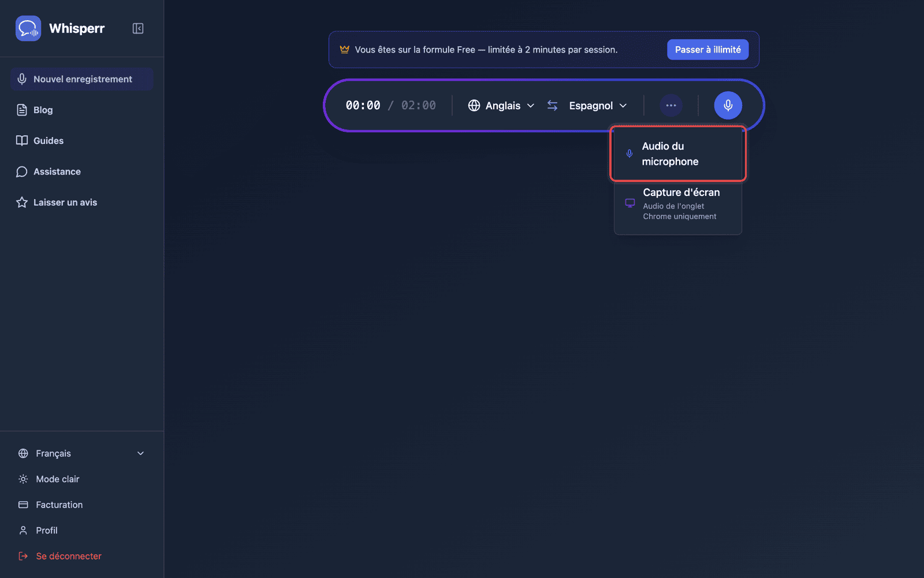924x578 pixels.
Task: Expand the Français language selector
Action: coord(81,454)
